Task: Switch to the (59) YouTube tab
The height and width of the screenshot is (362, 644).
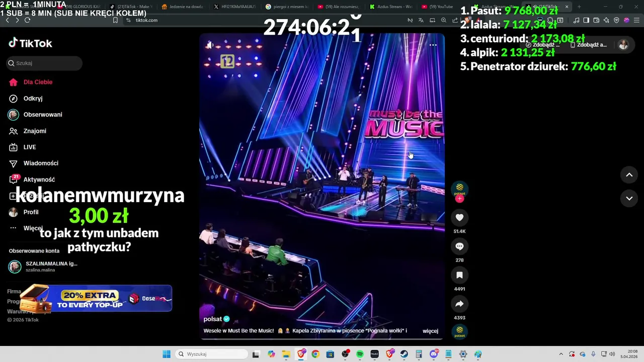Action: coord(438,7)
